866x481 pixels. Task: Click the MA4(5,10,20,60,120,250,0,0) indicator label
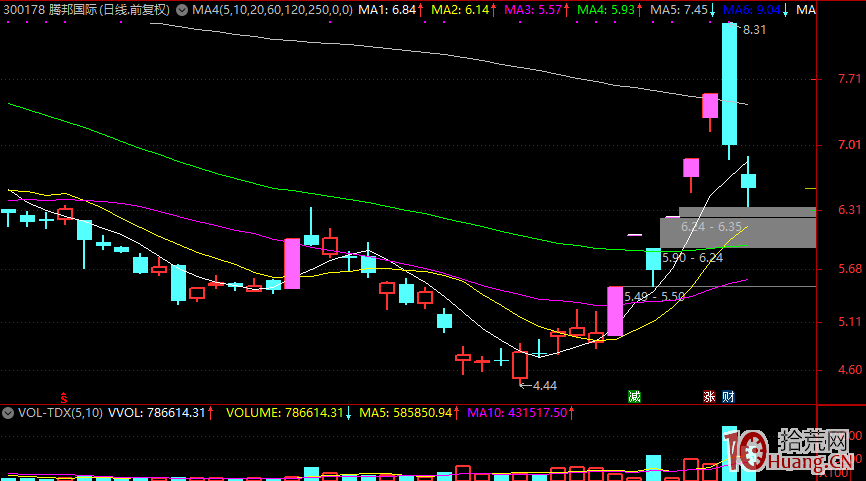(x=272, y=10)
